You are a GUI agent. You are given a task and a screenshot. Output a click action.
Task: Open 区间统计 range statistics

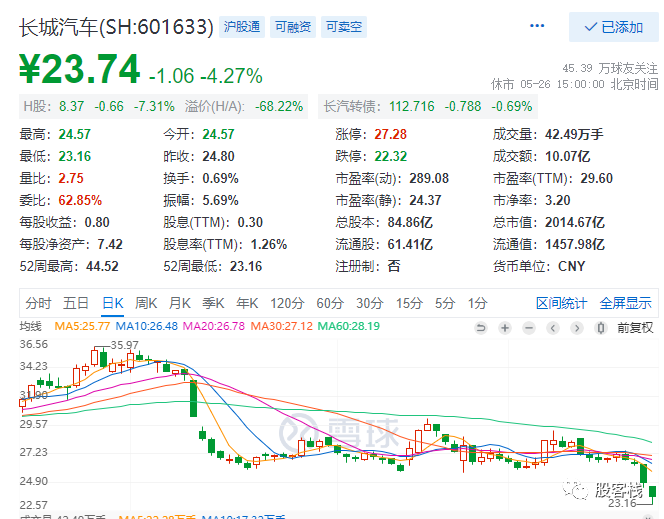click(x=562, y=303)
